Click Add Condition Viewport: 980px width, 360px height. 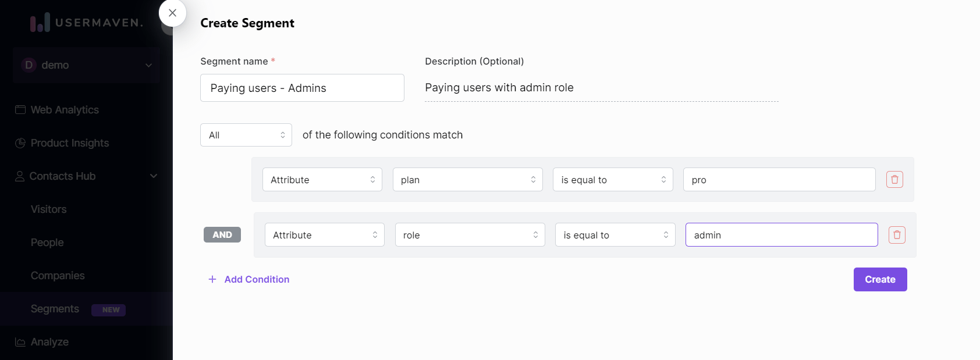point(248,279)
